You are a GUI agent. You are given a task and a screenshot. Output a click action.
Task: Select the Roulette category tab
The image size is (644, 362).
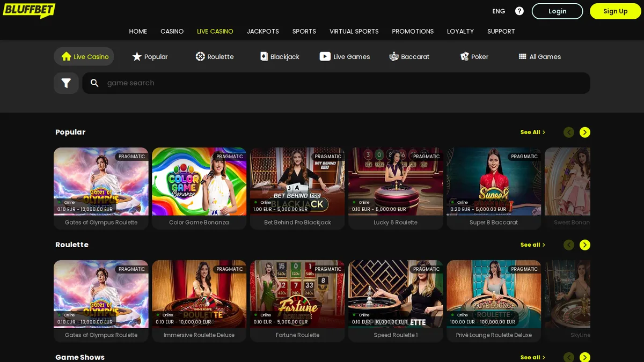click(215, 56)
